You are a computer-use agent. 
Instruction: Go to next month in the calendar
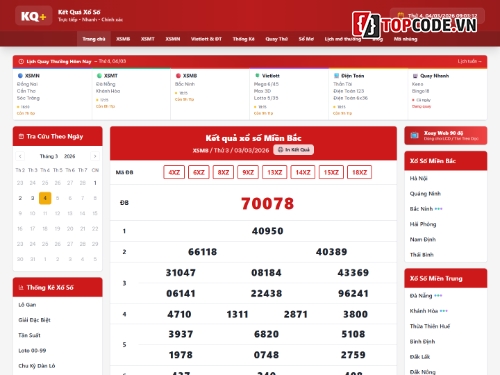click(95, 156)
